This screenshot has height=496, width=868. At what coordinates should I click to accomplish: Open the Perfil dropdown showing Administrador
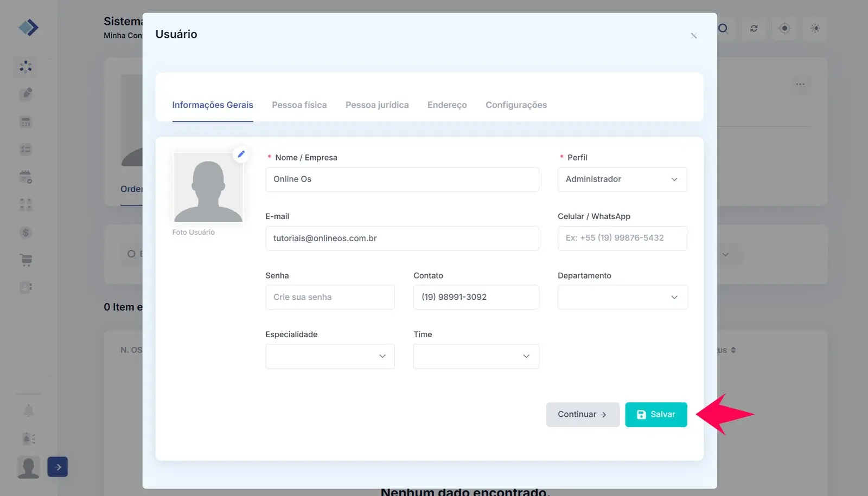point(622,179)
